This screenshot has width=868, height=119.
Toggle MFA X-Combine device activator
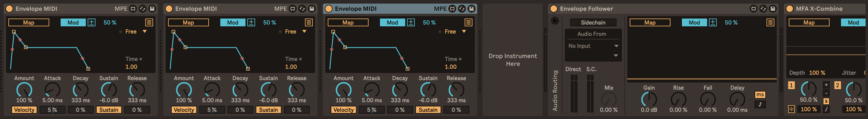coord(789,9)
